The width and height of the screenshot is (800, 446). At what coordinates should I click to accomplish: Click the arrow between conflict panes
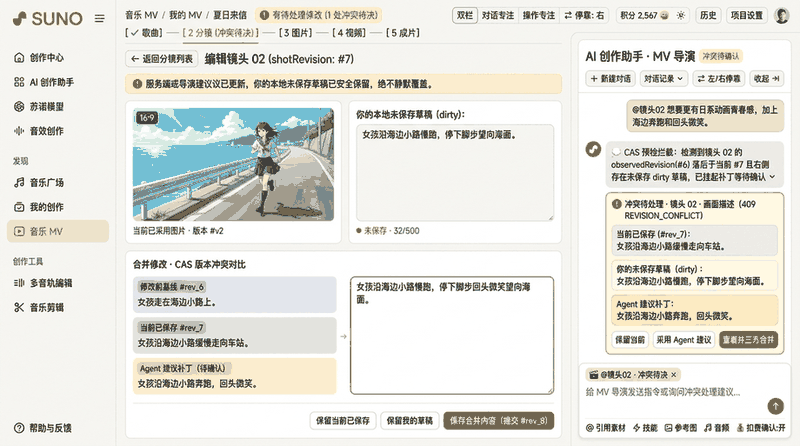pos(343,336)
